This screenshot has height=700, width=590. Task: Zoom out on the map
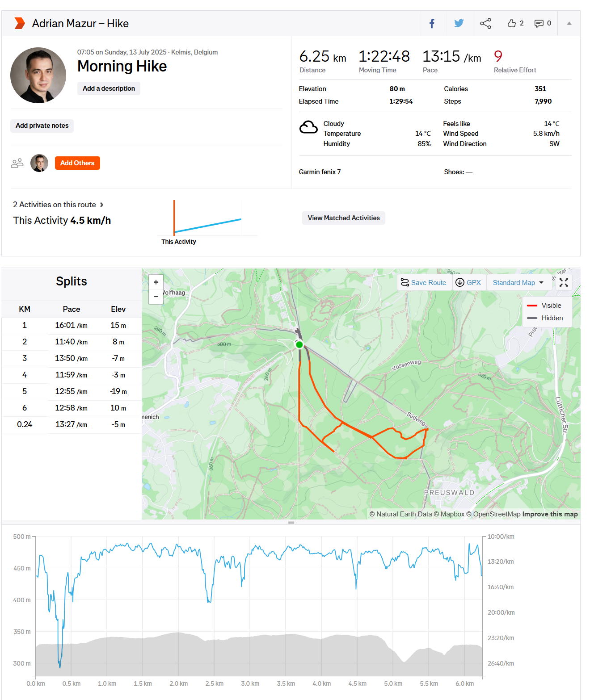point(156,296)
